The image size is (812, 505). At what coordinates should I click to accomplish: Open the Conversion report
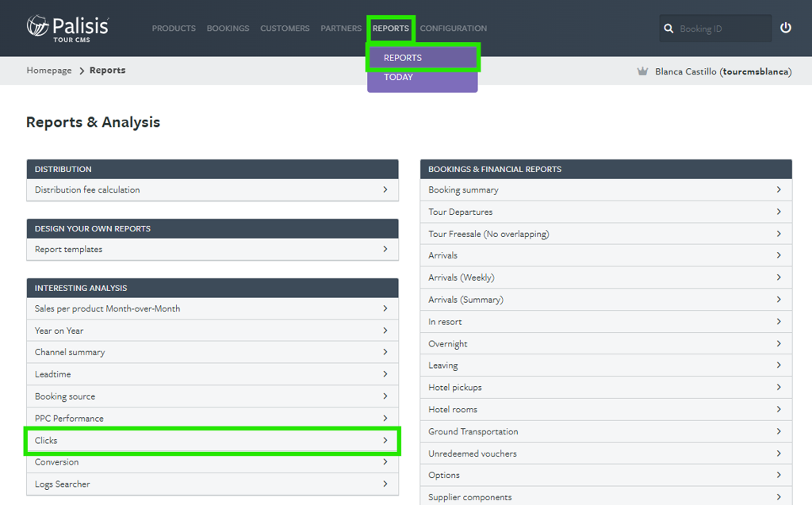(x=213, y=462)
